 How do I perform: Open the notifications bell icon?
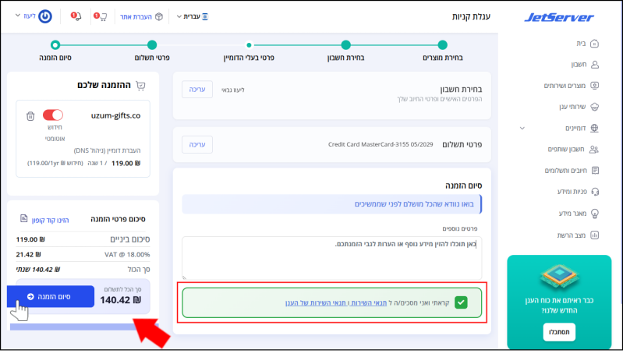click(x=77, y=16)
